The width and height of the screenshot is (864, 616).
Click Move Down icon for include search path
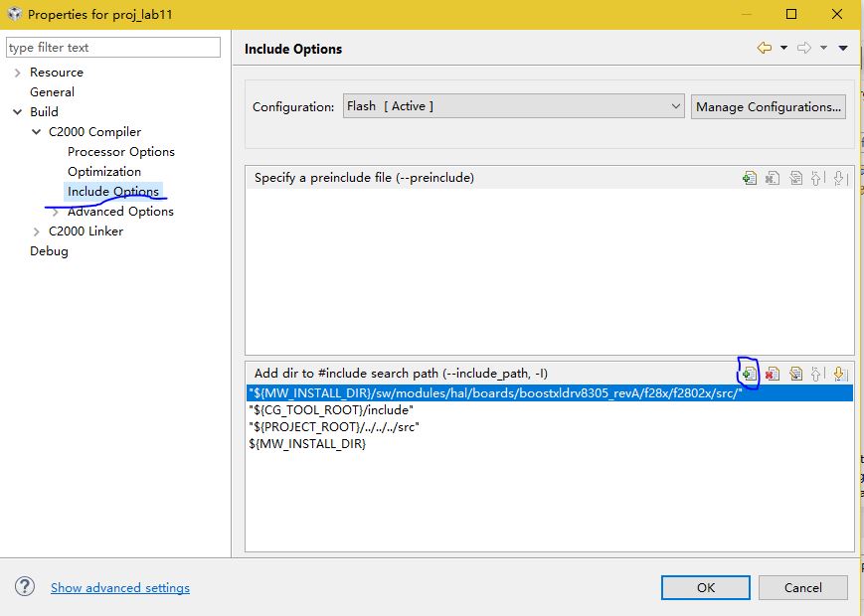839,374
